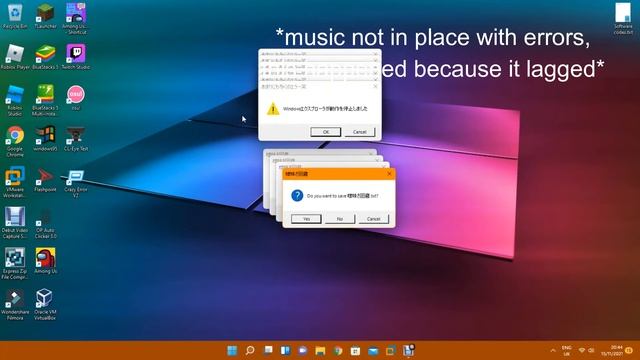
Task: Open Chrome from the taskbar
Action: pos(338,351)
